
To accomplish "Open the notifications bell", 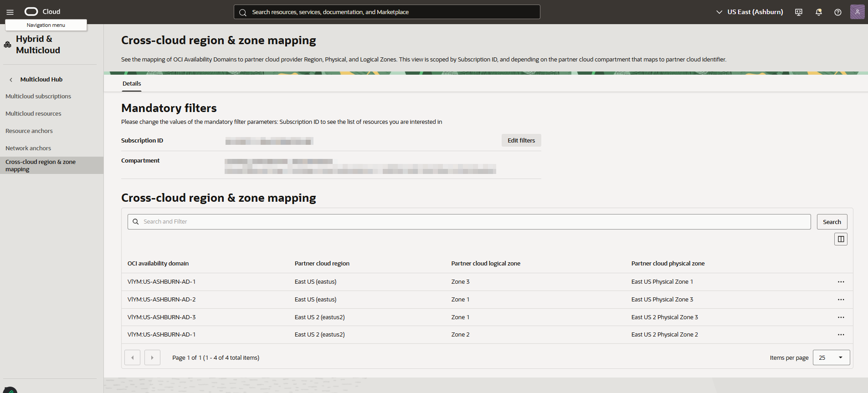I will [819, 12].
